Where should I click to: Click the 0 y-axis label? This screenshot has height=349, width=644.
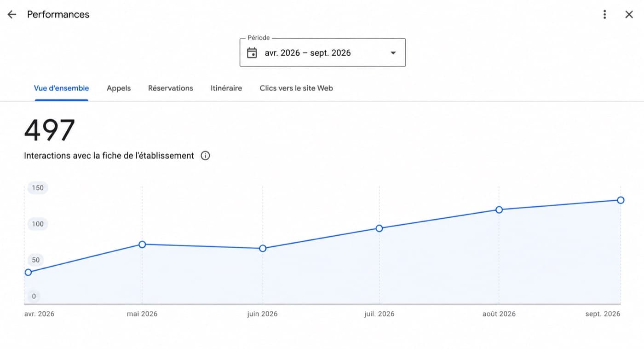coord(34,296)
